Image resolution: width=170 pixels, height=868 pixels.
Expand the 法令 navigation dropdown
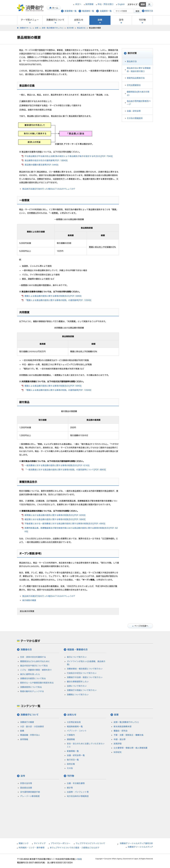(121, 20)
